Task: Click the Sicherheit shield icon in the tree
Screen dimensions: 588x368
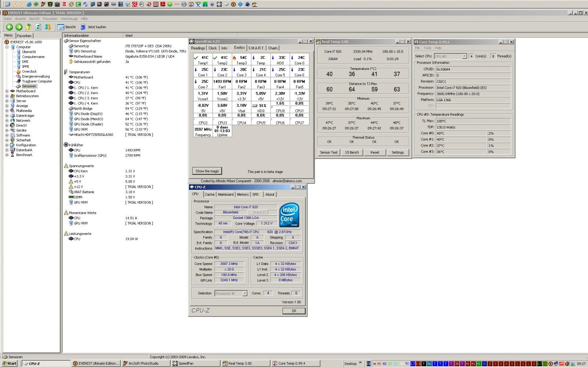Action: click(12, 140)
